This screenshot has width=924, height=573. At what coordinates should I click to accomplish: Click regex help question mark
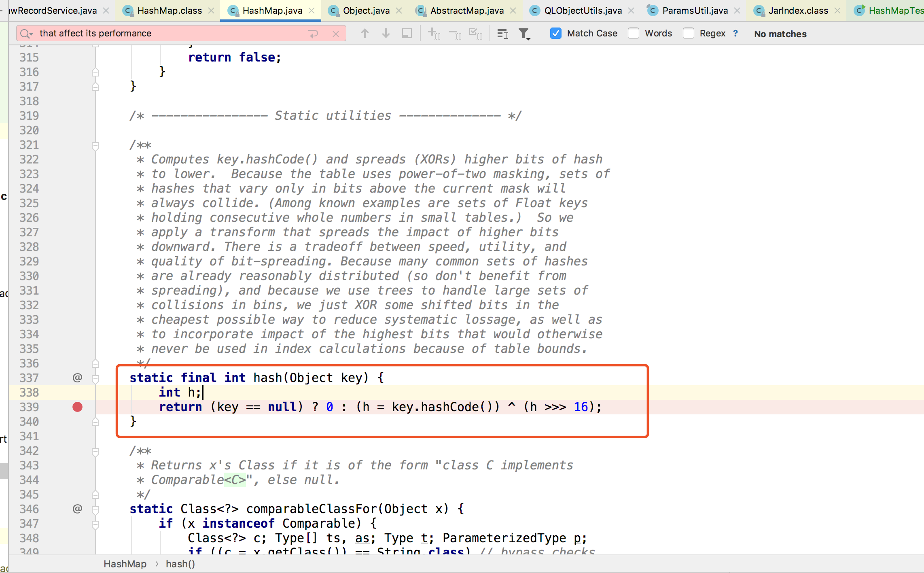[735, 34]
